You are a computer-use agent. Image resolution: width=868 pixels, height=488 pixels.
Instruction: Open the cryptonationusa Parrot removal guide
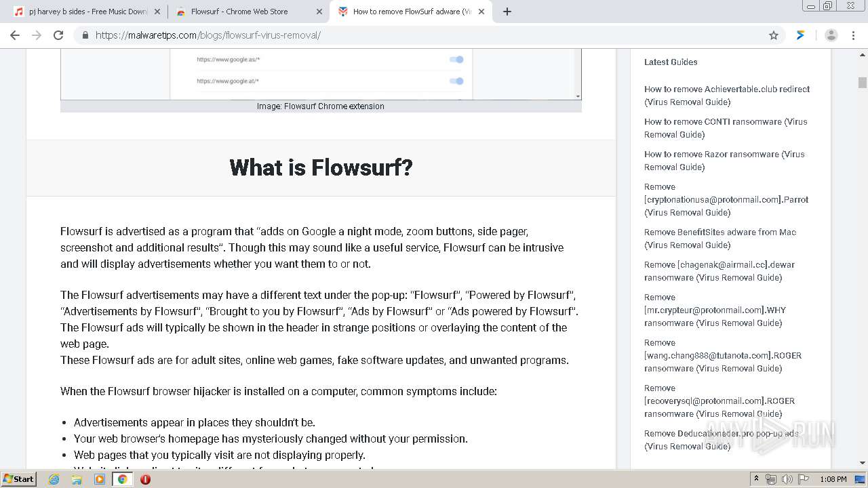coord(726,199)
